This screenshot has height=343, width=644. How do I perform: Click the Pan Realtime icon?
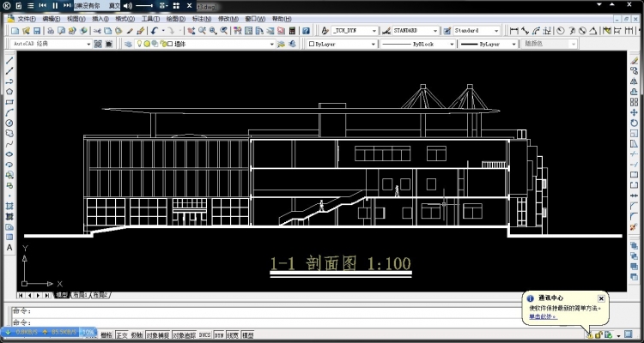191,31
